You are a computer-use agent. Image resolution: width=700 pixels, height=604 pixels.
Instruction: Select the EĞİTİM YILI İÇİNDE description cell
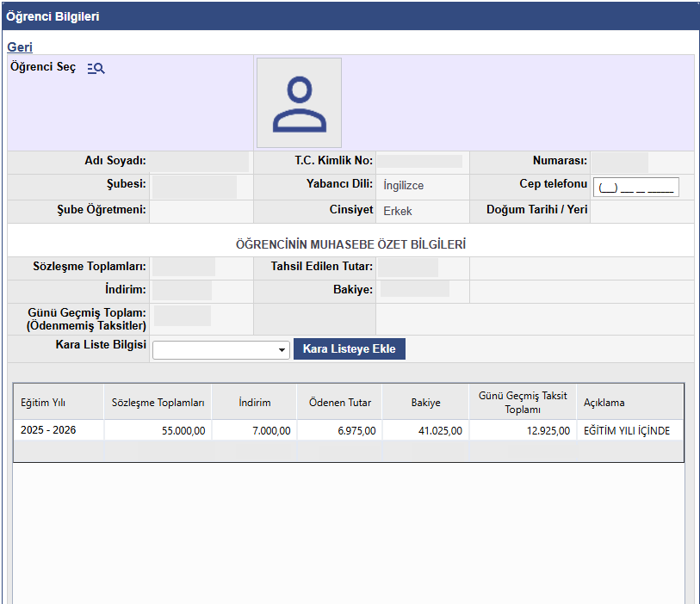pos(626,431)
